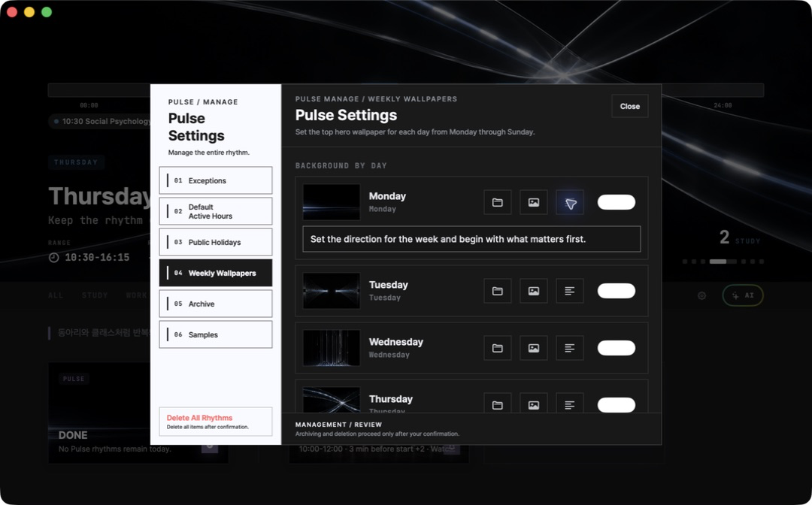
Task: Click the 10:30 Social Psychology timeline chip
Action: [x=101, y=121]
